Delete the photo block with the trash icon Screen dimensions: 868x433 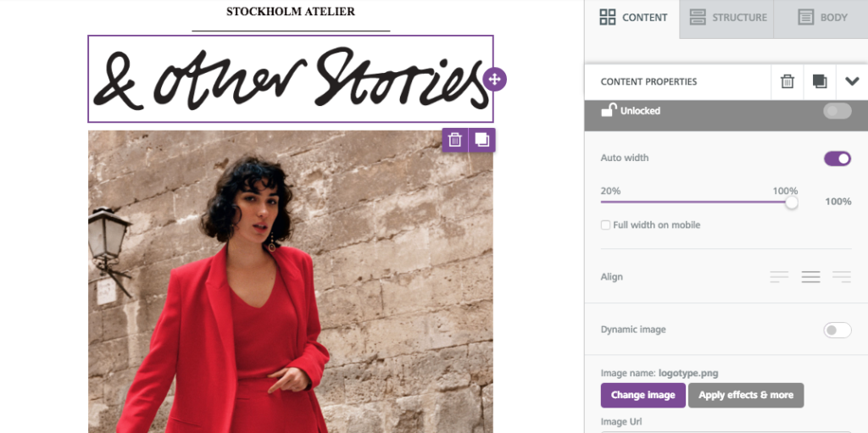[455, 140]
